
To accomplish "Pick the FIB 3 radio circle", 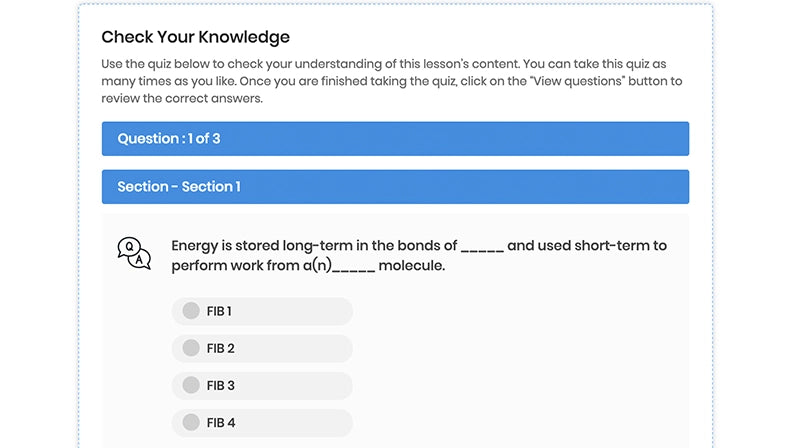I will coord(191,385).
